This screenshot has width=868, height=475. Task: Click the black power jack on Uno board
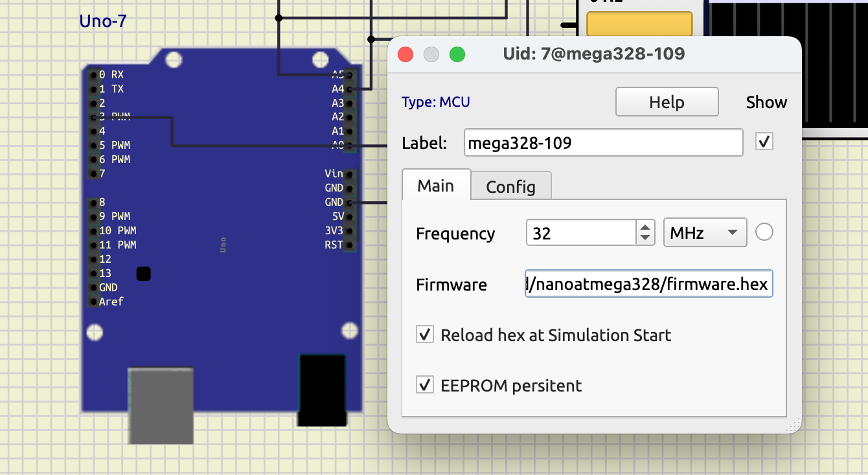pos(321,390)
